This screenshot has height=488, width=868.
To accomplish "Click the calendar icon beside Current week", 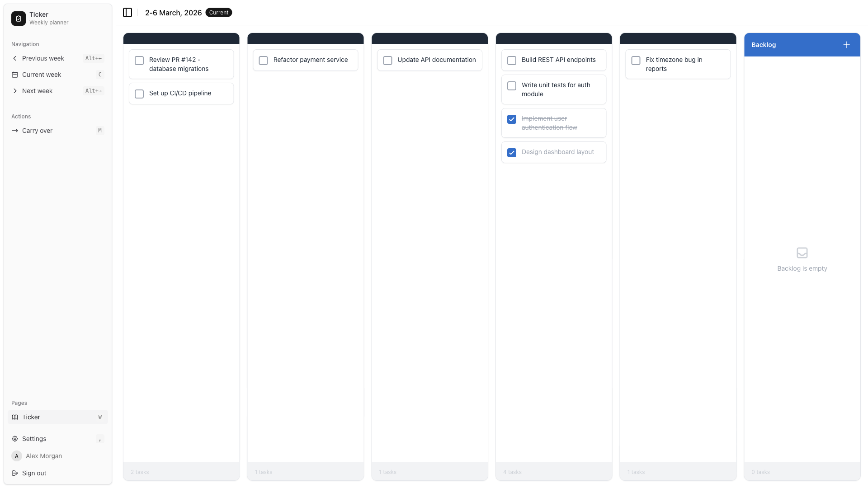I will 15,75.
